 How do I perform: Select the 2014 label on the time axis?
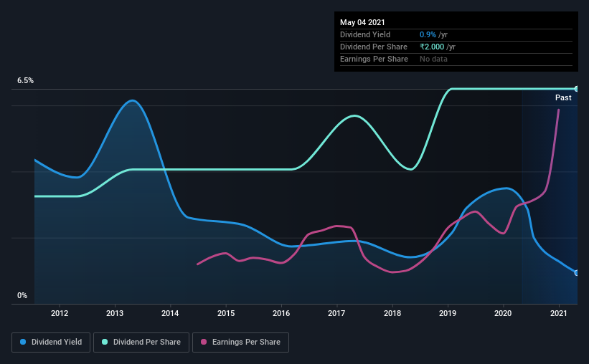click(x=171, y=313)
